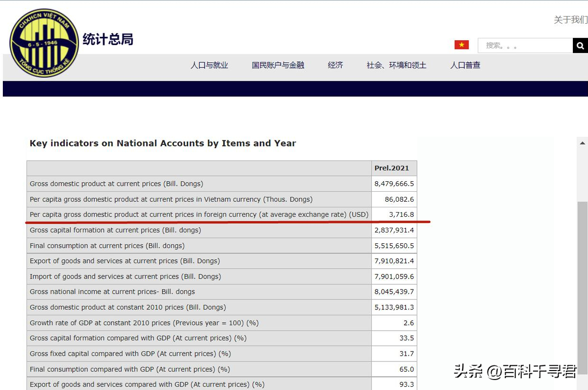Open the 国民账户与金融 menu
Image resolution: width=588 pixels, height=390 pixels.
pos(278,65)
